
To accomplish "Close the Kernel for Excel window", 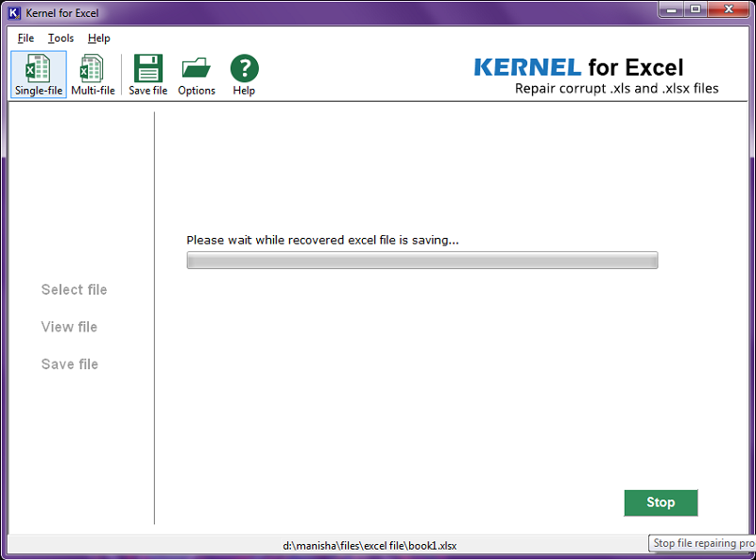I will pyautogui.click(x=729, y=9).
